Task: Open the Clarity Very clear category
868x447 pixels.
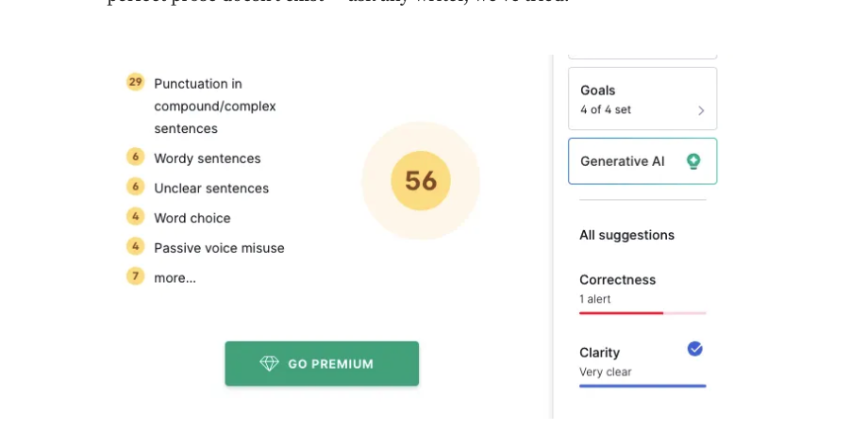Action: [643, 366]
